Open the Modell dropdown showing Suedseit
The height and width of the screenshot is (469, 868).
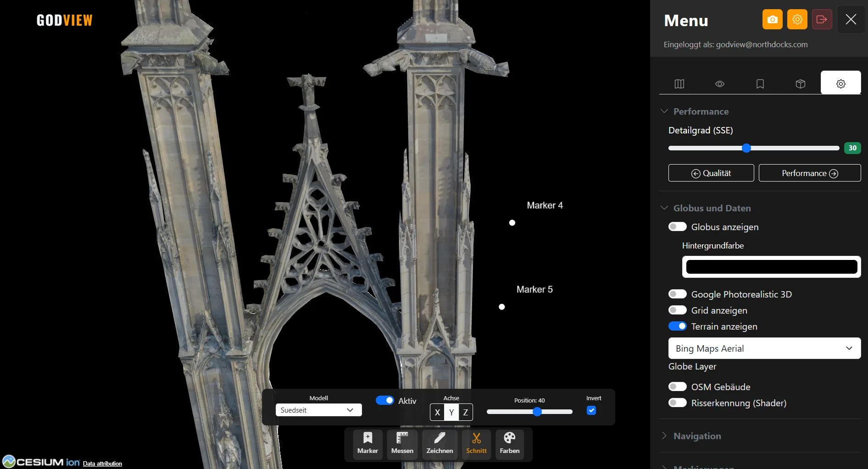coord(318,410)
